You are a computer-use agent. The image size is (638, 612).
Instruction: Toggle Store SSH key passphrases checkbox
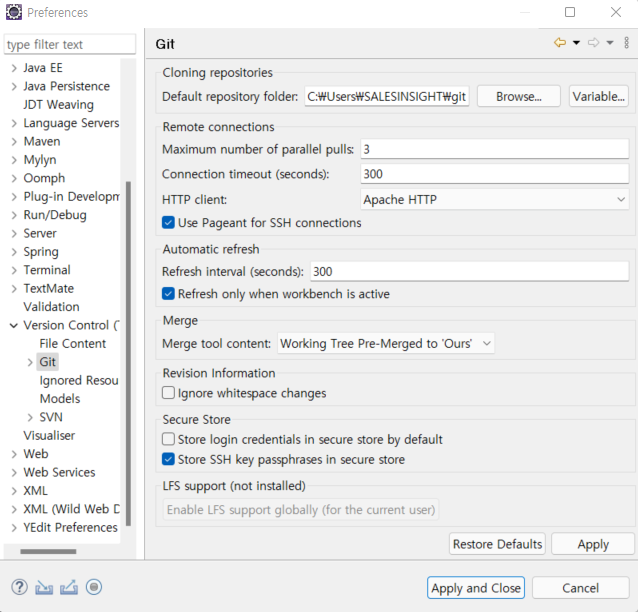coord(168,459)
